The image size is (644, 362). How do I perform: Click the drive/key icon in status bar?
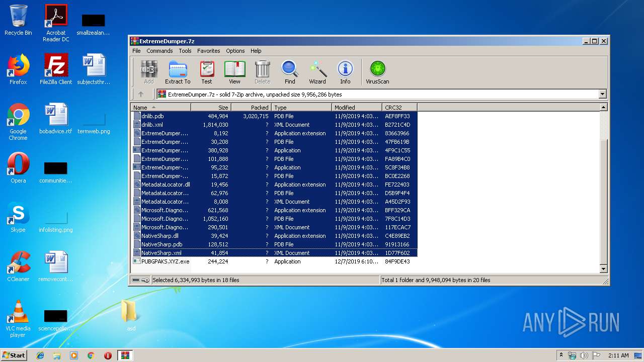[x=141, y=280]
